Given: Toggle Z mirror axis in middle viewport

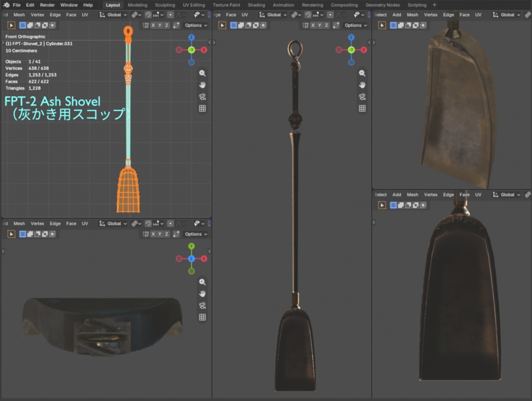Looking at the screenshot, I should 326,25.
